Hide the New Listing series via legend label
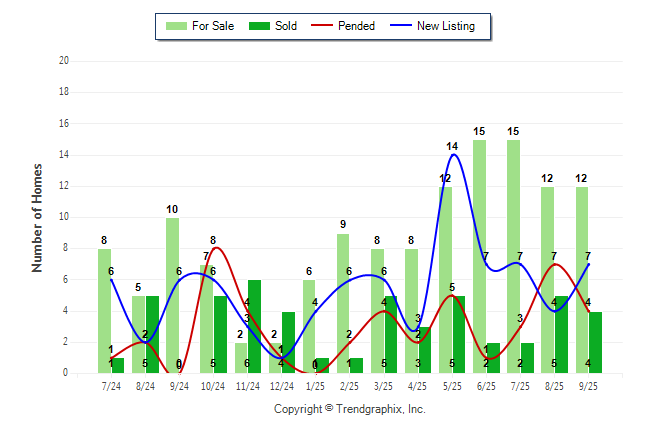Image resolution: width=646 pixels, height=434 pixels. pyautogui.click(x=446, y=26)
